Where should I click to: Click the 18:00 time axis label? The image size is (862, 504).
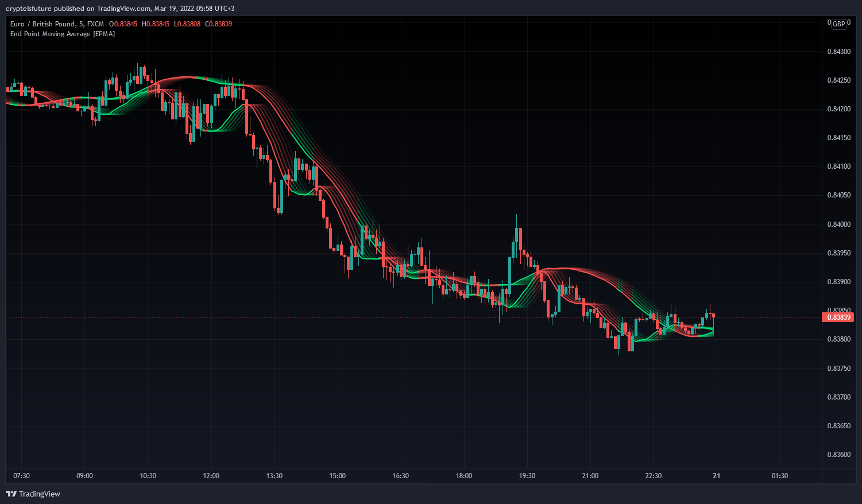(x=464, y=476)
